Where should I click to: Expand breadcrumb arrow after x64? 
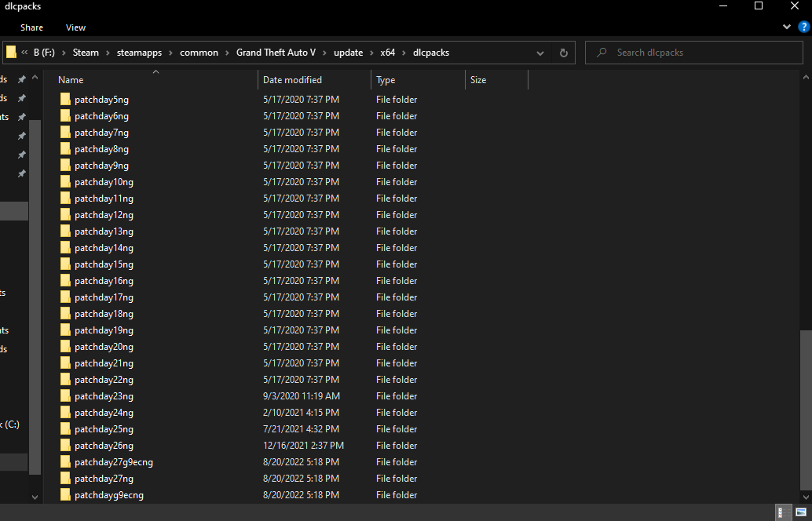tap(404, 53)
